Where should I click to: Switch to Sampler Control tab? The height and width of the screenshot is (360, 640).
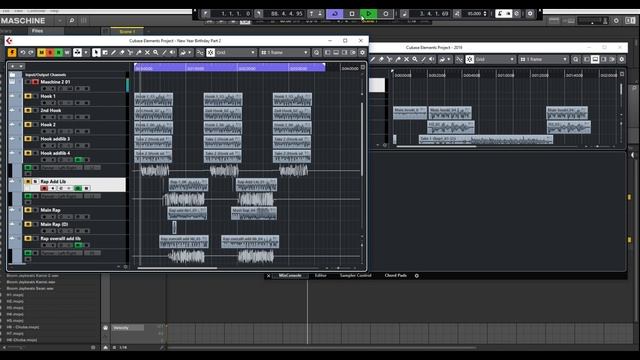click(356, 276)
